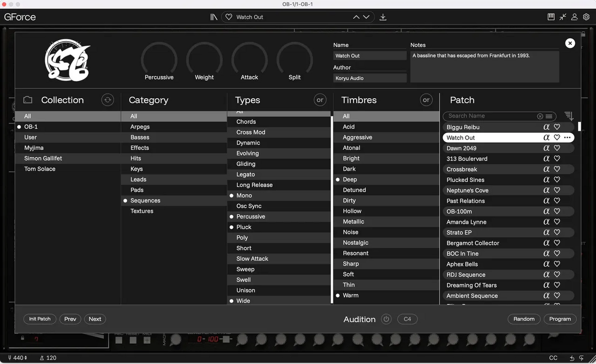The height and width of the screenshot is (364, 596).
Task: Select the Basses category
Action: point(174,138)
